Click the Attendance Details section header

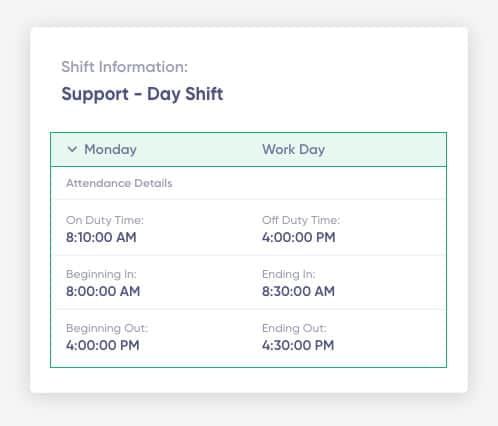click(x=119, y=183)
